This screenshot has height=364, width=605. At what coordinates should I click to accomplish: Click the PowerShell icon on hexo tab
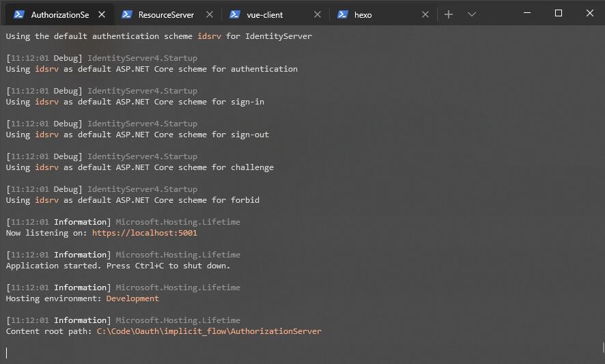(343, 14)
